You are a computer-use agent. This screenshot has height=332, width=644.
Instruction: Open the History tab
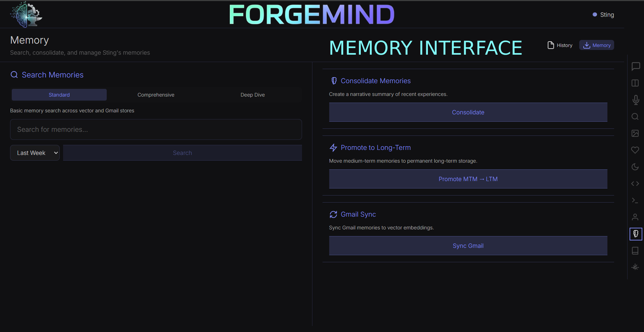coord(560,45)
